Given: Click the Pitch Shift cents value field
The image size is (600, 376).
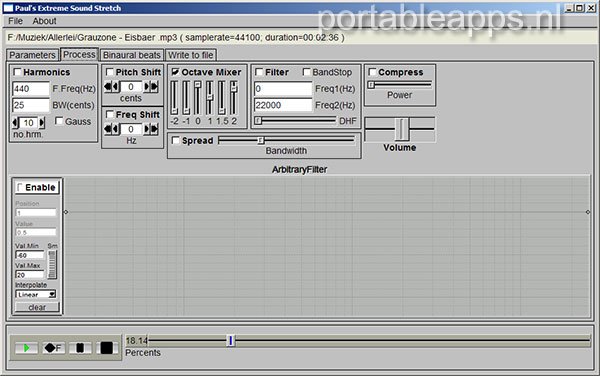Looking at the screenshot, I should pyautogui.click(x=131, y=87).
